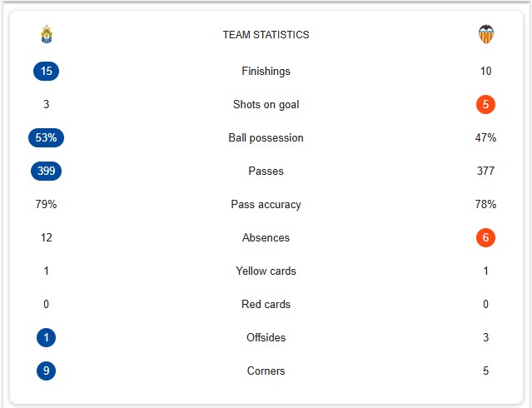Click Valencia's 377 passes value

(486, 171)
